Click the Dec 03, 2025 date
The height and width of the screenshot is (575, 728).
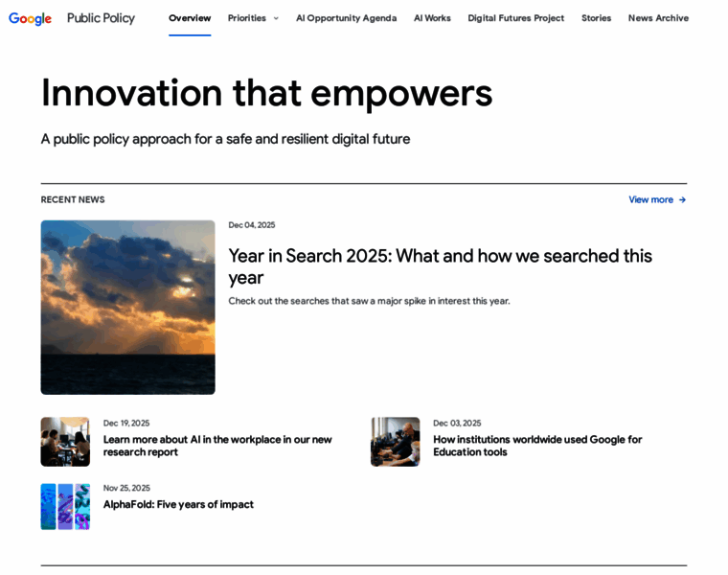(457, 424)
